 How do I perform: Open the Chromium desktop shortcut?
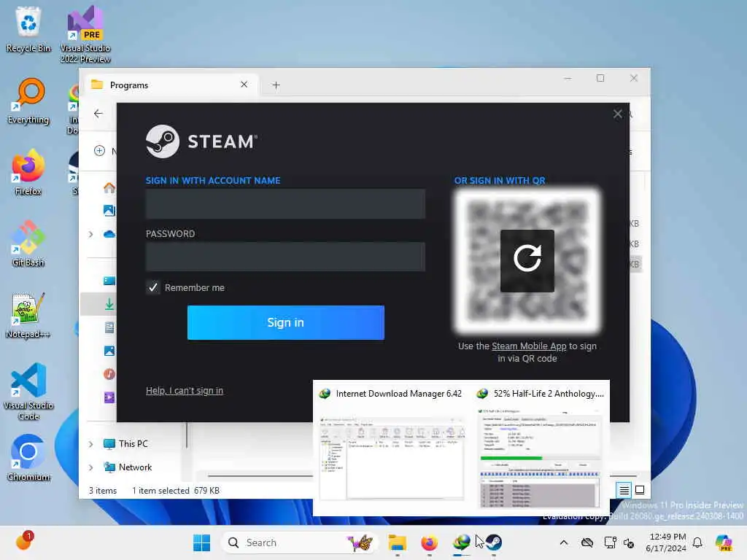tap(28, 458)
